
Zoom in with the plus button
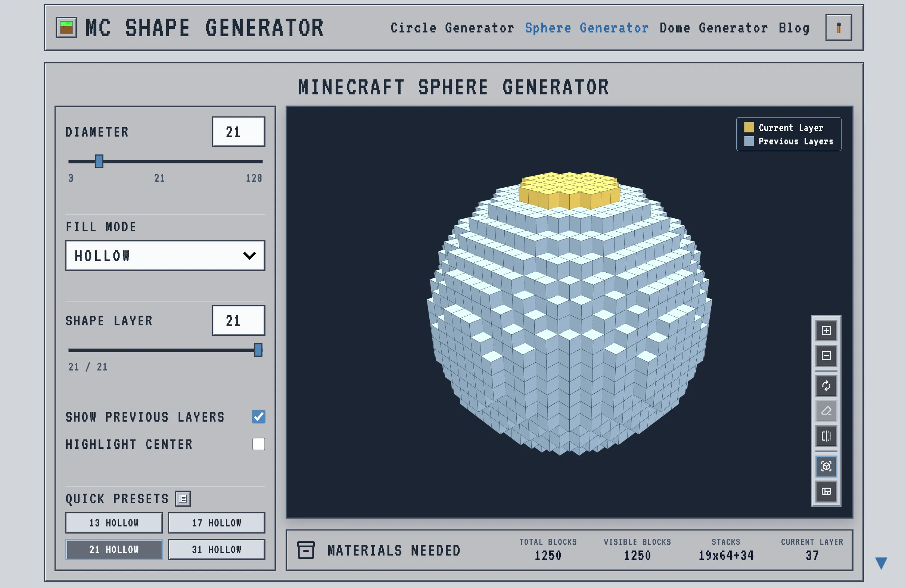coord(826,330)
